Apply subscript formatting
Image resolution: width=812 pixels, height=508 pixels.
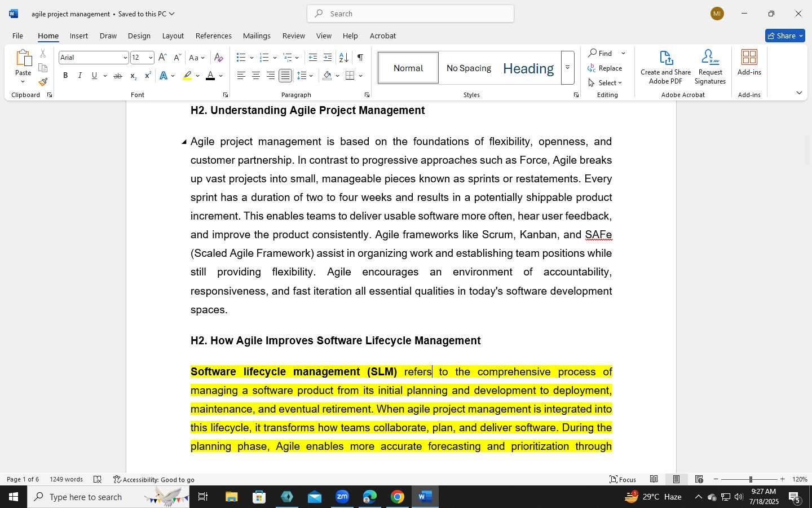click(x=133, y=76)
